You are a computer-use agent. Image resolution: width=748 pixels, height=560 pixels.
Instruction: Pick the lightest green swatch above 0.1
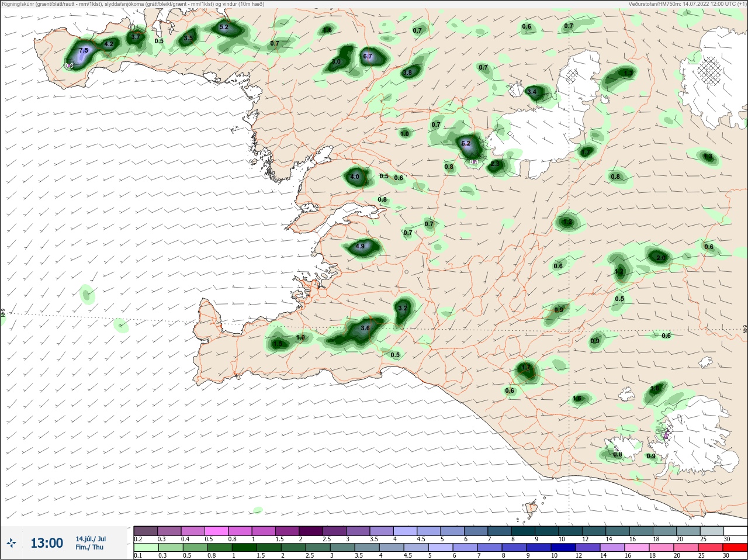coord(146,548)
